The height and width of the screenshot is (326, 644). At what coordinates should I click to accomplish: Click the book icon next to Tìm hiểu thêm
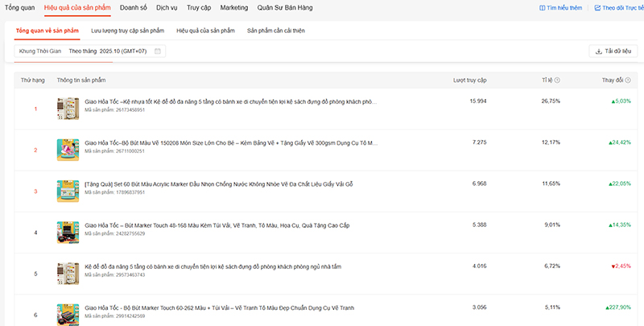[x=542, y=8]
